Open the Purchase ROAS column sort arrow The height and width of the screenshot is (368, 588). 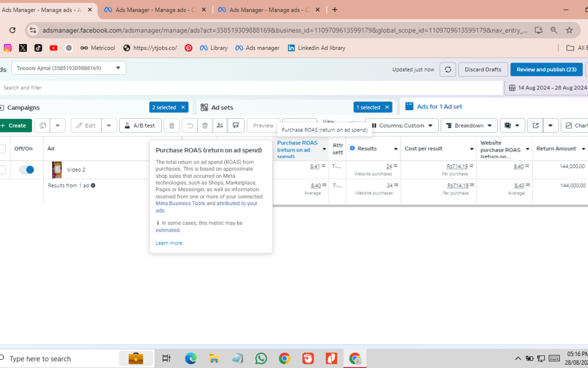[x=324, y=149]
